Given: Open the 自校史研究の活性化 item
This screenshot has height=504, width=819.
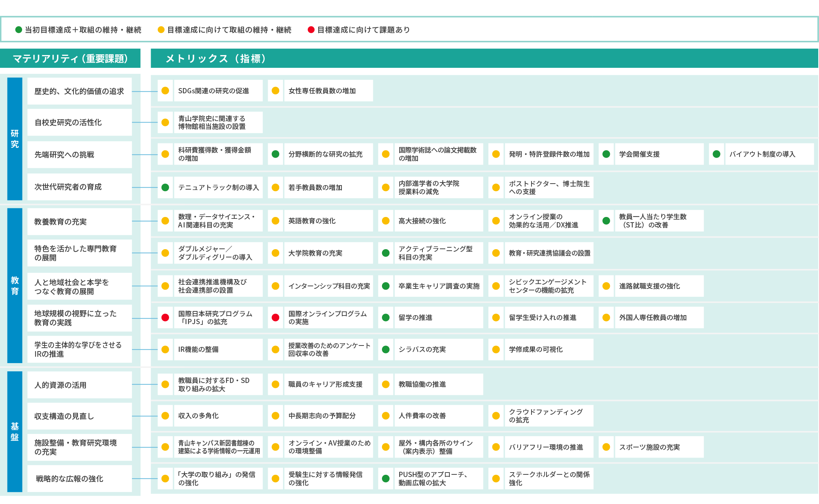Looking at the screenshot, I should [79, 123].
